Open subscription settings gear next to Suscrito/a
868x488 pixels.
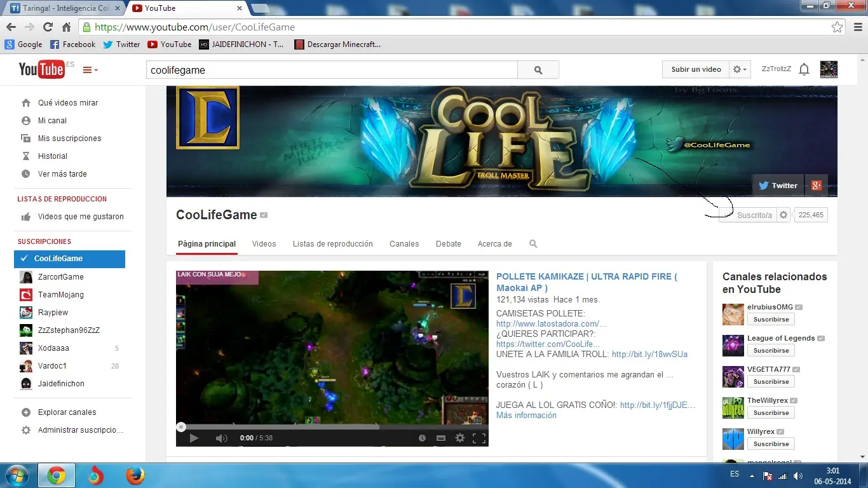click(783, 215)
